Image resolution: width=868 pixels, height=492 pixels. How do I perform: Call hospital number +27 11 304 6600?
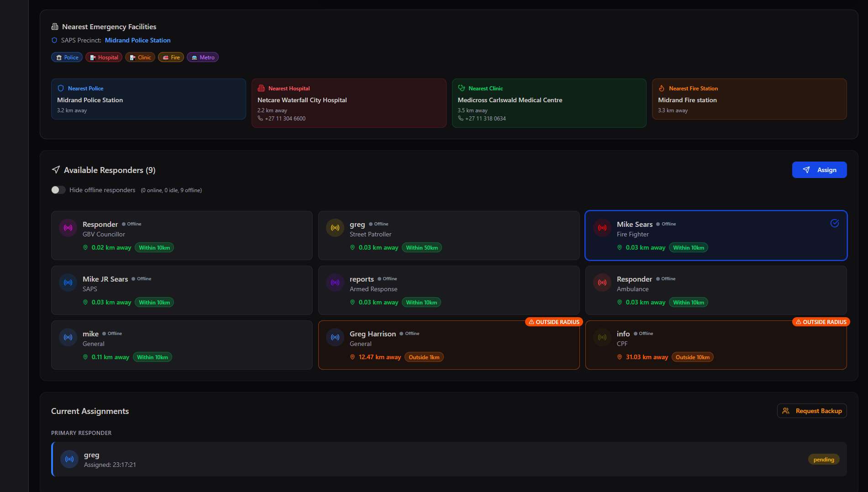[x=285, y=119]
